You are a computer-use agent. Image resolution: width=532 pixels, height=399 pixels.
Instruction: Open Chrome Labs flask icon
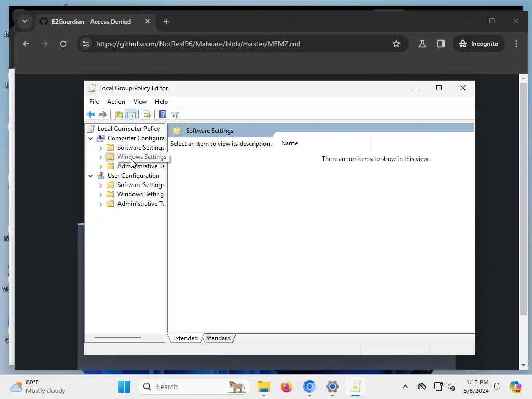422,44
